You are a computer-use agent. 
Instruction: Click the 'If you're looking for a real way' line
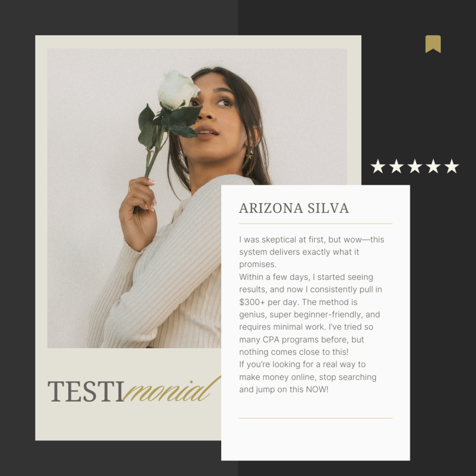click(302, 364)
